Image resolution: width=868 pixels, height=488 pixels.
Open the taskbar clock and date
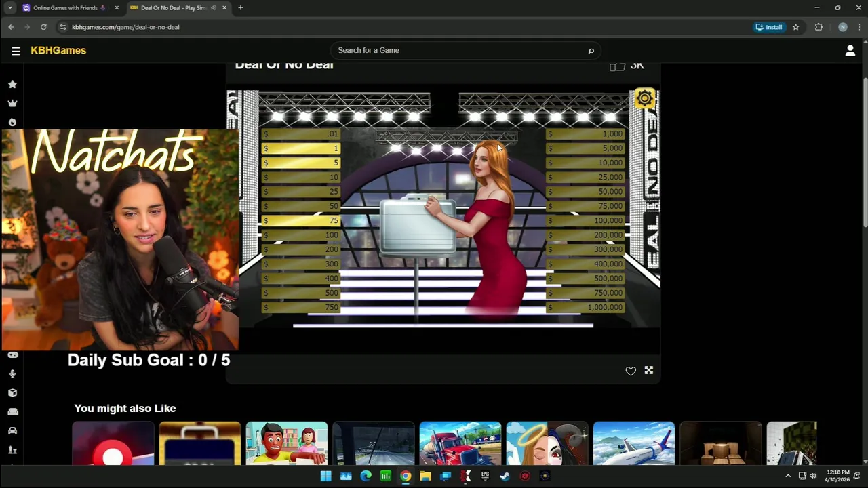click(x=837, y=476)
